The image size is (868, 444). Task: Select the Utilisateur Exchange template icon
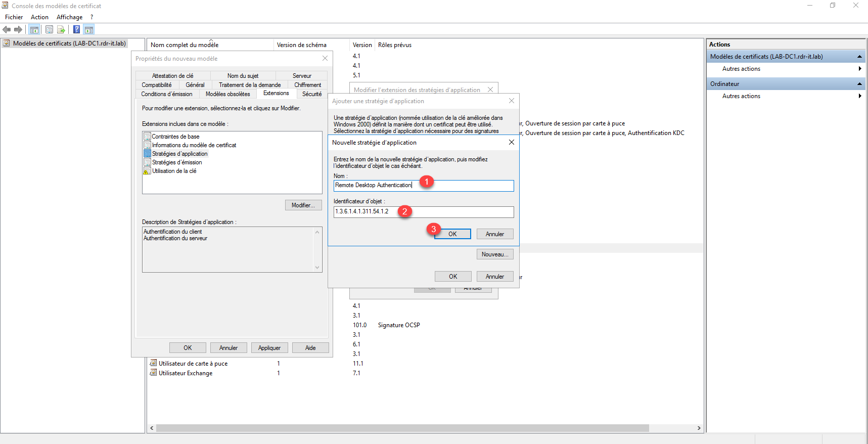[153, 373]
